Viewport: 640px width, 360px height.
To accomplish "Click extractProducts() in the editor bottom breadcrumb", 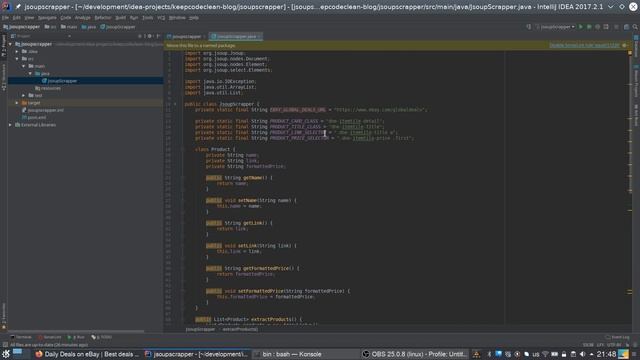I will coord(240,329).
